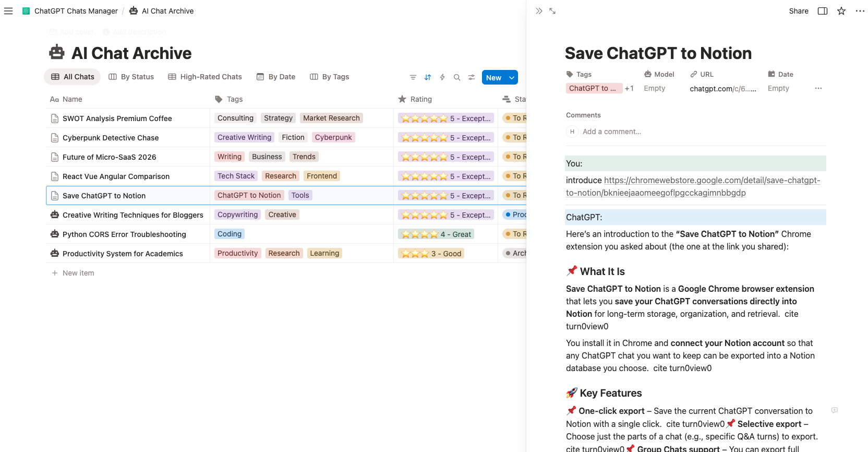Image resolution: width=868 pixels, height=452 pixels.
Task: Expand the New button dropdown arrow
Action: (x=512, y=78)
